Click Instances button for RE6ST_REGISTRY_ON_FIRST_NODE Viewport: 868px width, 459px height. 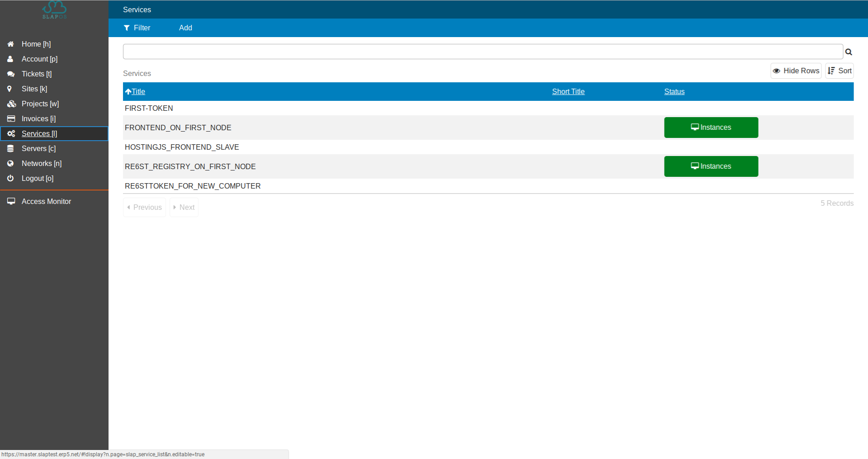pos(711,166)
